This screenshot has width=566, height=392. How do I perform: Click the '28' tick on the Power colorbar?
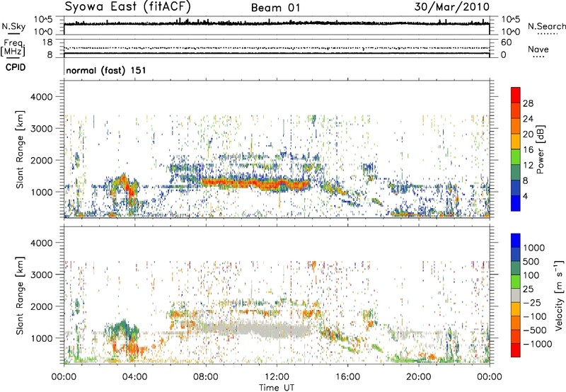528,103
